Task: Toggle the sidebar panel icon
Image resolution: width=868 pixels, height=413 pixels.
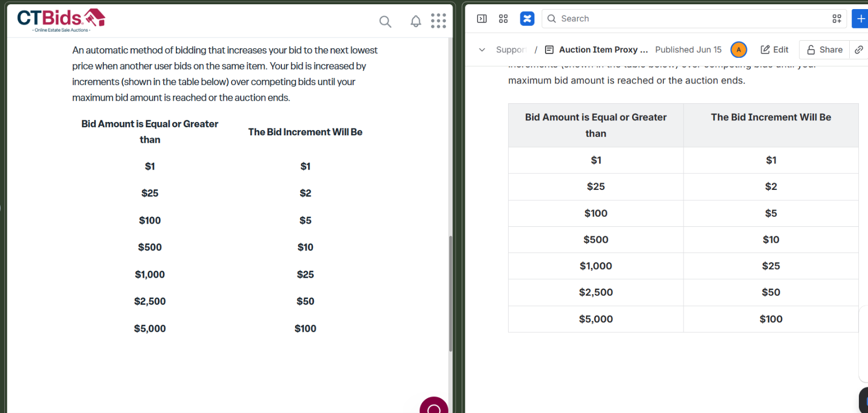Action: pyautogui.click(x=482, y=19)
